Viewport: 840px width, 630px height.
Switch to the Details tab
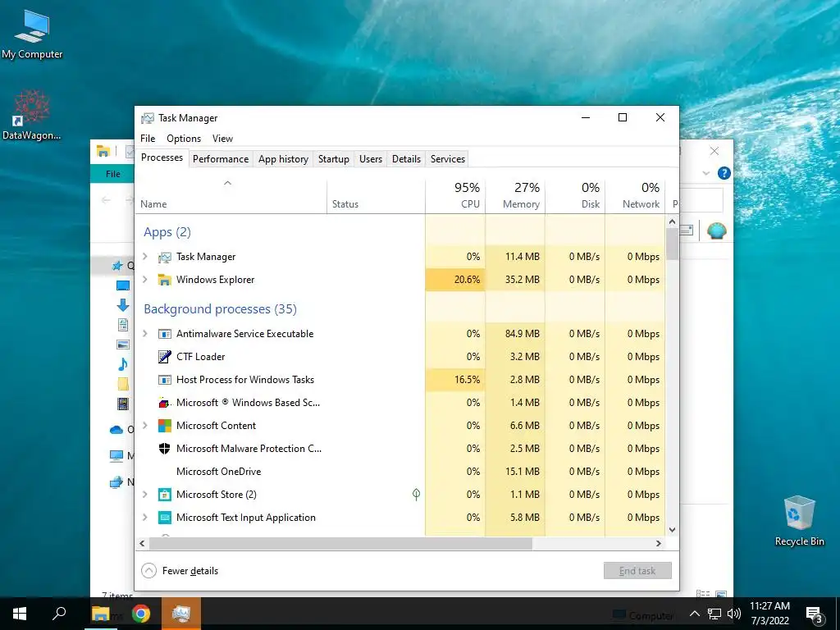pos(406,159)
